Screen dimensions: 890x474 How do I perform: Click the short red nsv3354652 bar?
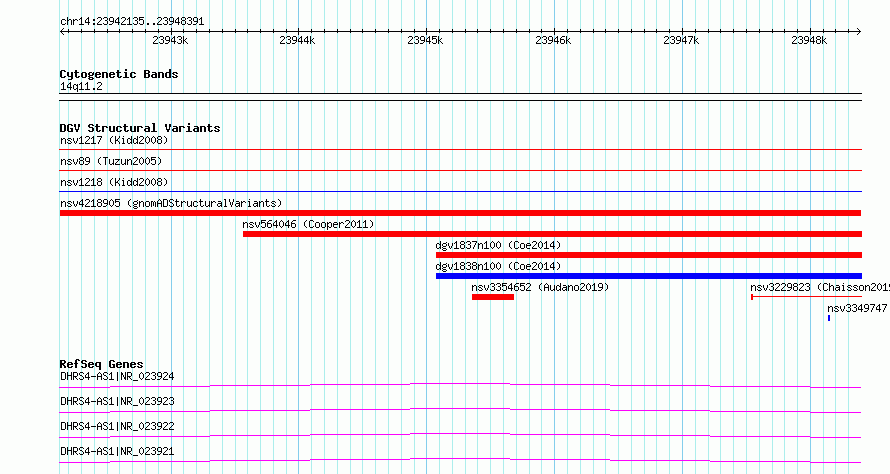493,297
